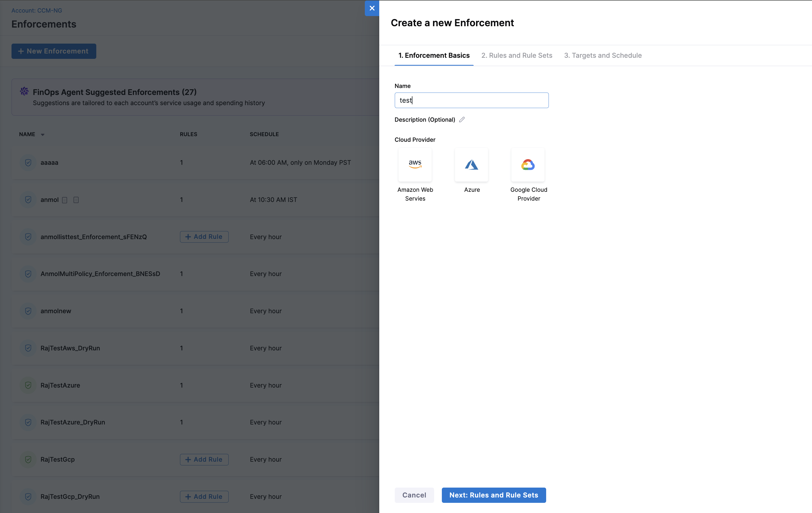Image resolution: width=812 pixels, height=513 pixels.
Task: Click the FinOps Agent sparkle icon
Action: pyautogui.click(x=24, y=91)
